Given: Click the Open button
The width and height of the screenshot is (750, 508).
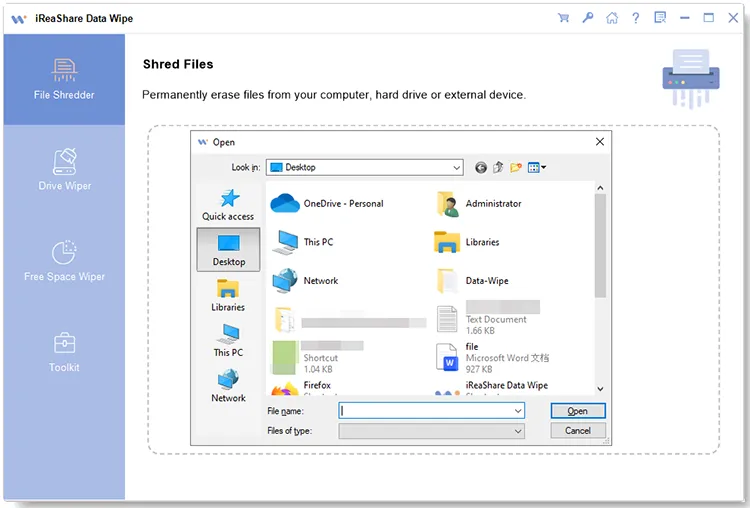Looking at the screenshot, I should (578, 411).
